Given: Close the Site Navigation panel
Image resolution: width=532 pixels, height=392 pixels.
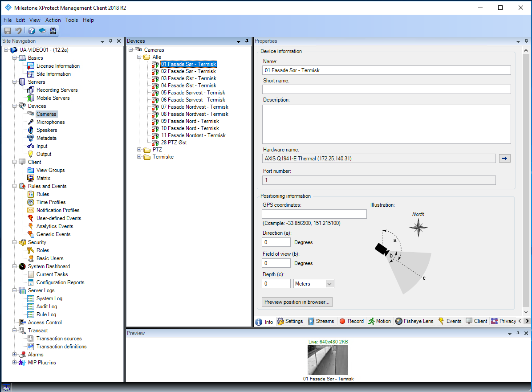Looking at the screenshot, I should tap(119, 41).
